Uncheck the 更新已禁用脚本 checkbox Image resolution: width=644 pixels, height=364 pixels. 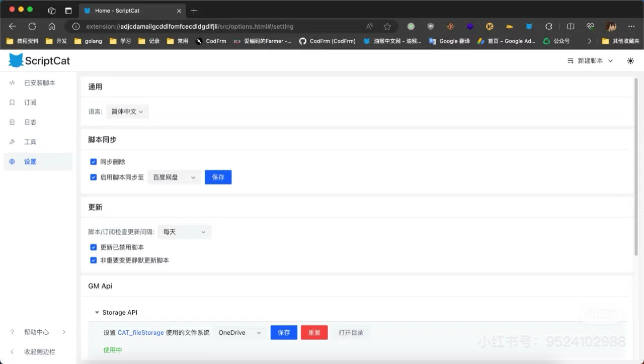coord(93,247)
